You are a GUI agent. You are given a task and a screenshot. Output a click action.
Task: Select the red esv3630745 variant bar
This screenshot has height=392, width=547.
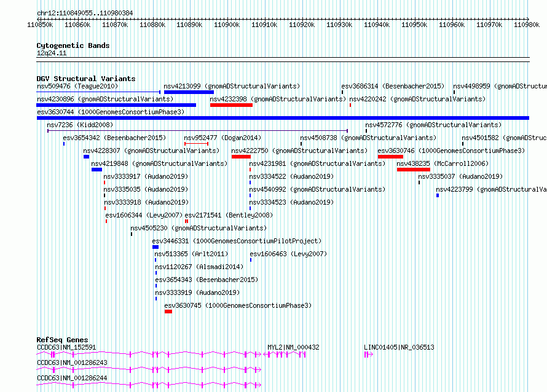pyautogui.click(x=168, y=312)
